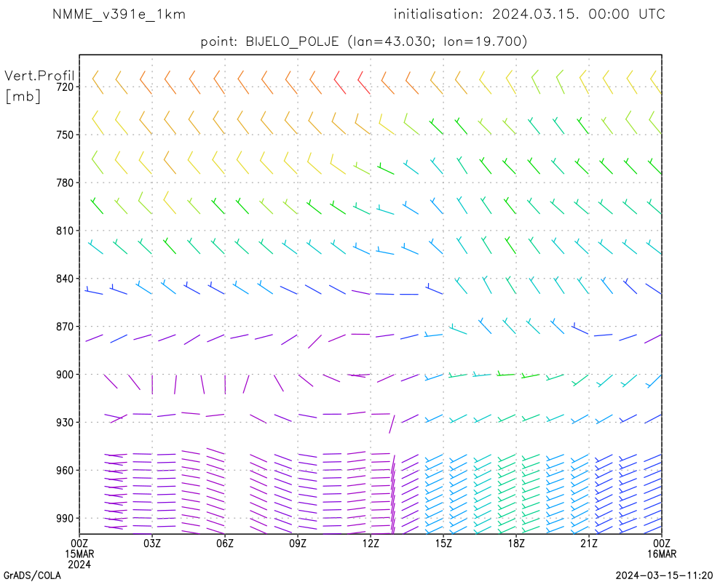Click the 810 pressure level label
The height and width of the screenshot is (582, 728).
pos(65,231)
